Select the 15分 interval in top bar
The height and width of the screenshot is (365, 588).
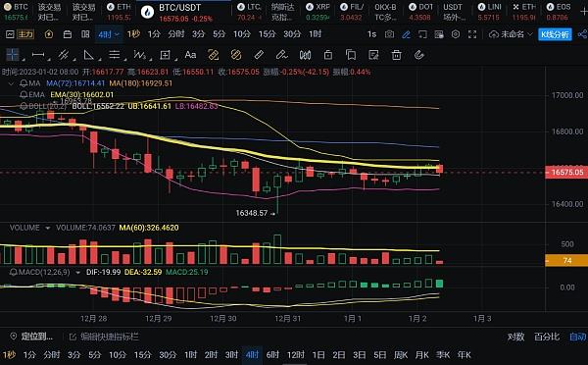point(267,34)
